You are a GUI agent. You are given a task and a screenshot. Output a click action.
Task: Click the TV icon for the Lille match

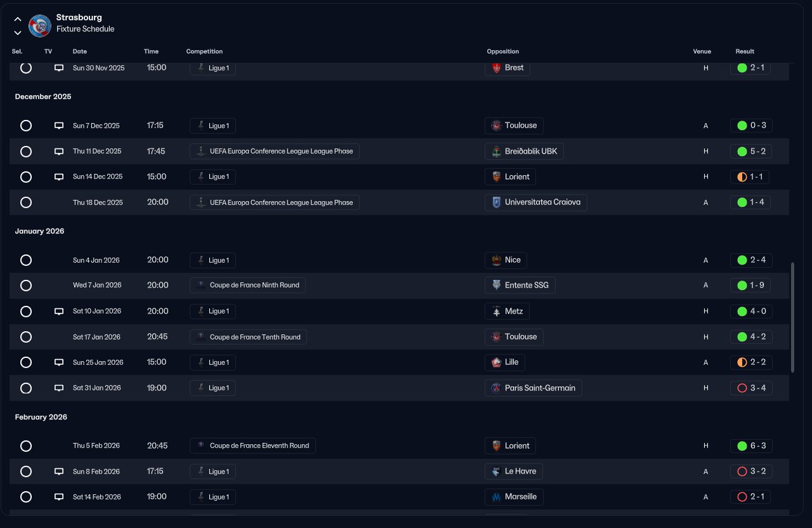59,362
